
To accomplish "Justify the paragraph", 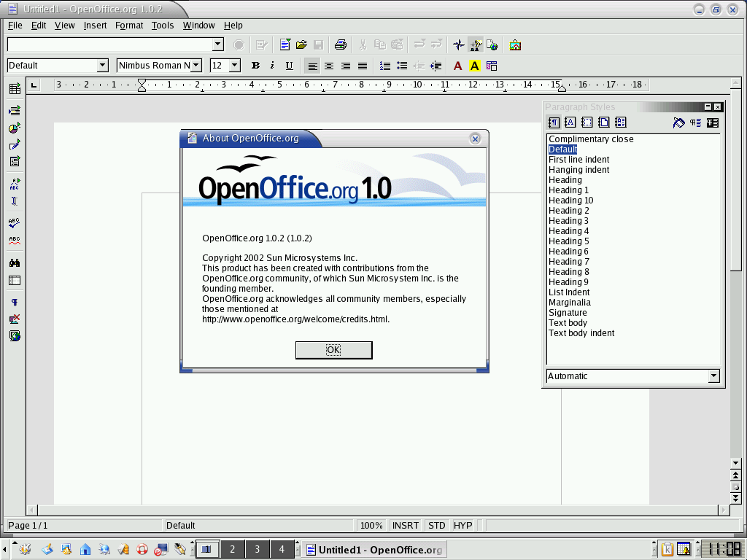I will pos(363,66).
